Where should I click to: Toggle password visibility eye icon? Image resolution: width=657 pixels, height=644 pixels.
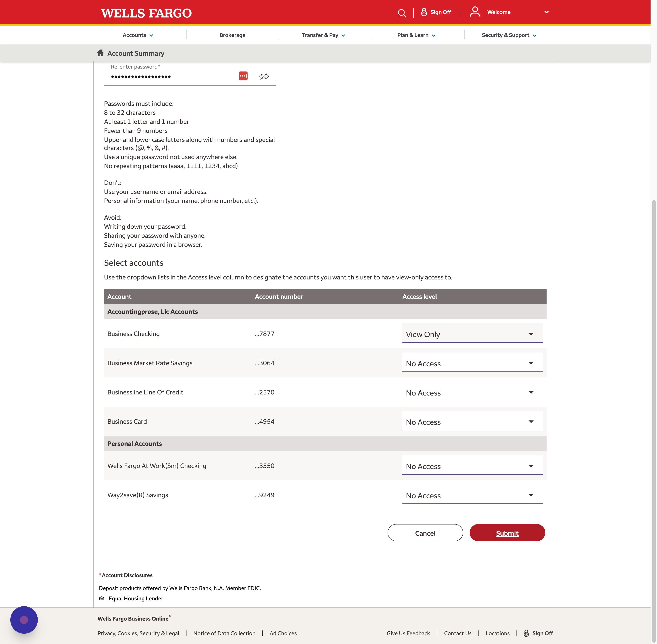click(264, 76)
